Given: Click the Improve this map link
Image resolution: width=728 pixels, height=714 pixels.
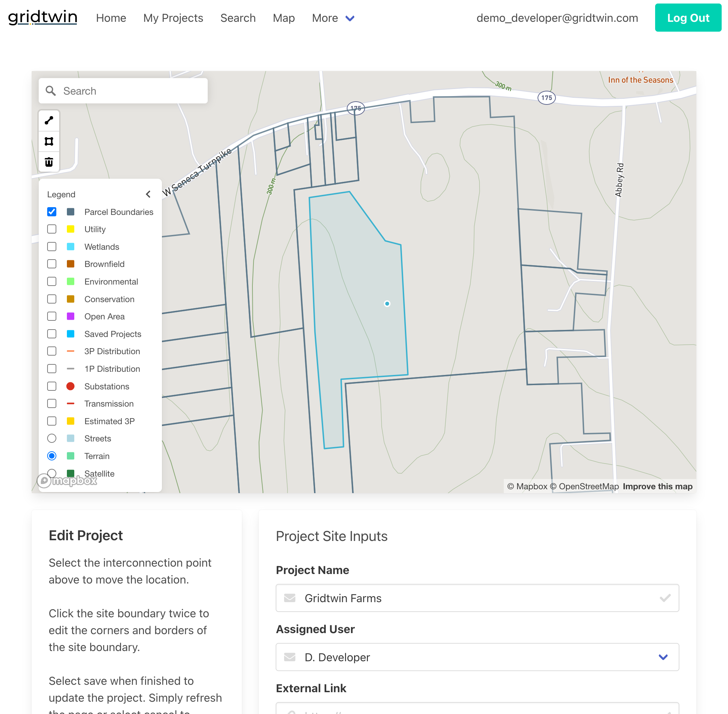Looking at the screenshot, I should (657, 486).
